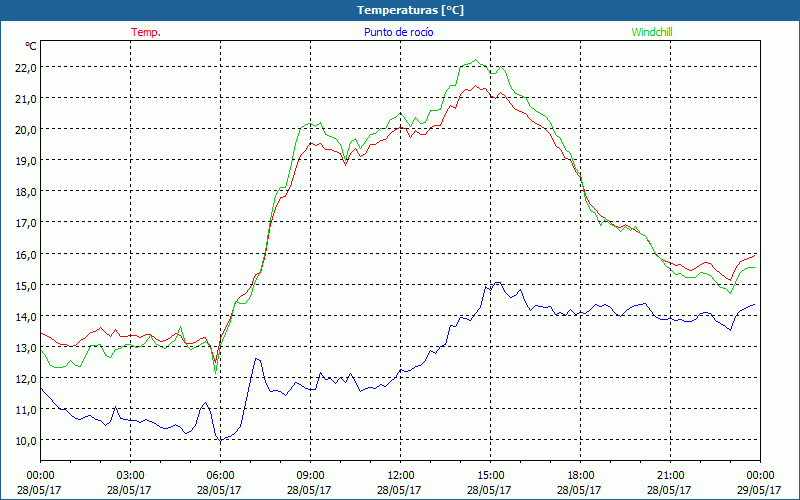The height and width of the screenshot is (500, 800).
Task: Select the green 'Windchill' legend label
Action: 652,32
